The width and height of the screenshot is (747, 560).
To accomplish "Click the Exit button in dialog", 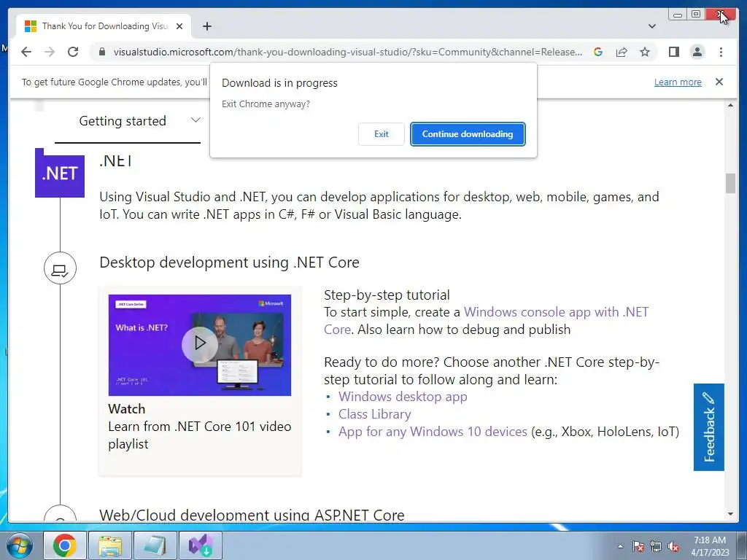I will pyautogui.click(x=381, y=134).
